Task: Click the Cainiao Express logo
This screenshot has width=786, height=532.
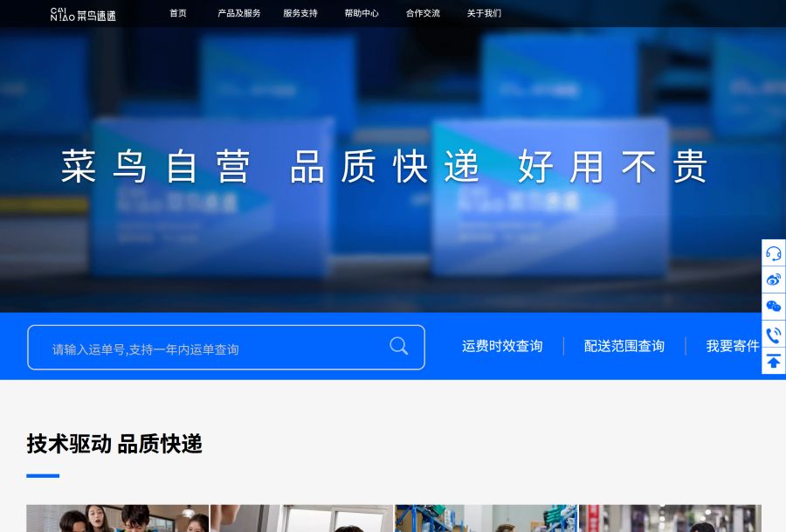Action: [x=83, y=14]
